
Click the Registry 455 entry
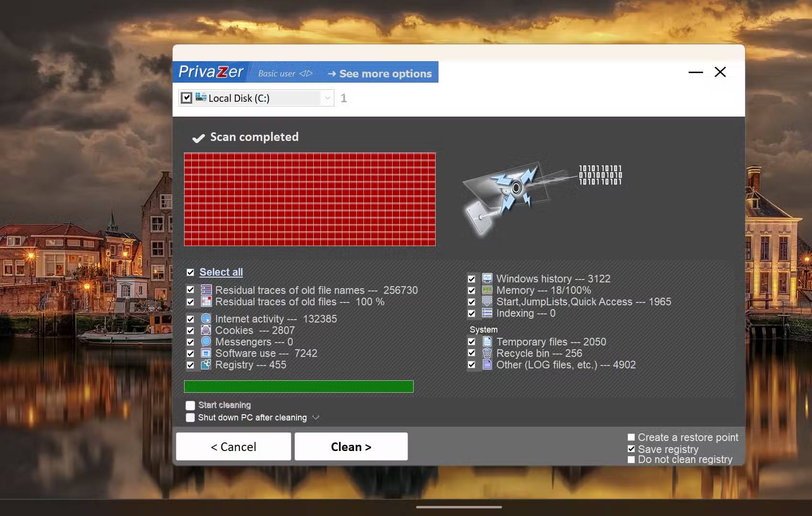tap(251, 365)
